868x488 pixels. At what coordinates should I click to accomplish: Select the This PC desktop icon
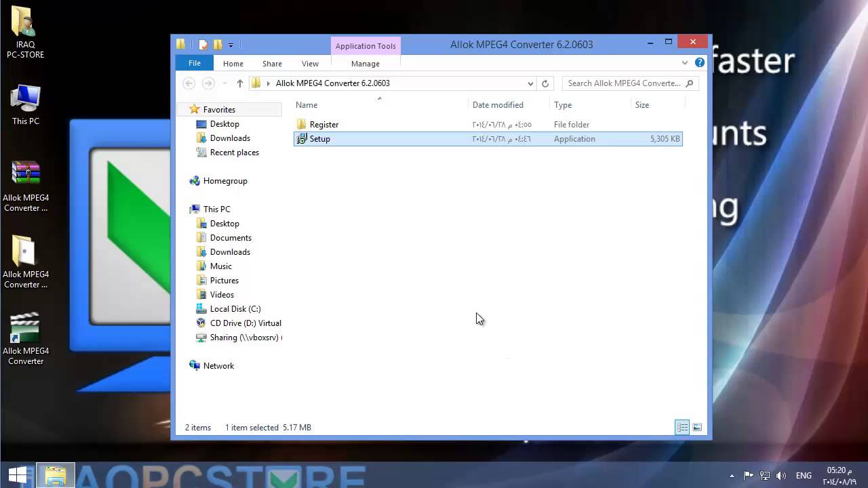pyautogui.click(x=26, y=105)
